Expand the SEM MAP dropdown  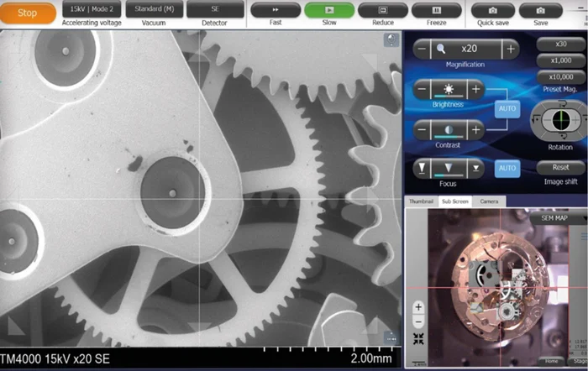pos(559,217)
